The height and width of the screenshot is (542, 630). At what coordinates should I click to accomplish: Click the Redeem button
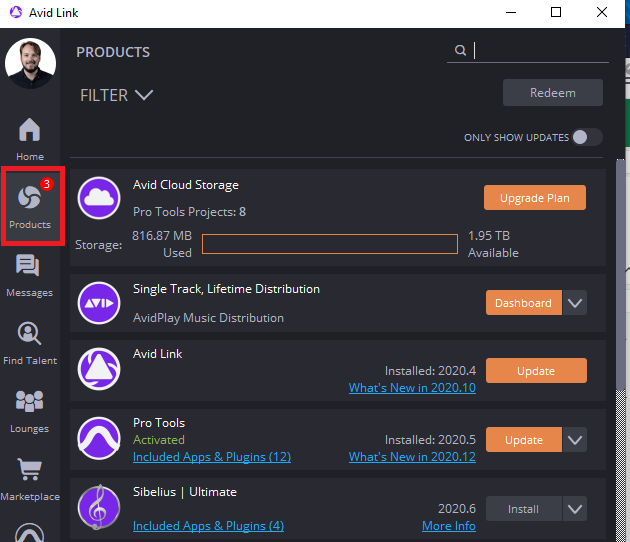tap(552, 93)
